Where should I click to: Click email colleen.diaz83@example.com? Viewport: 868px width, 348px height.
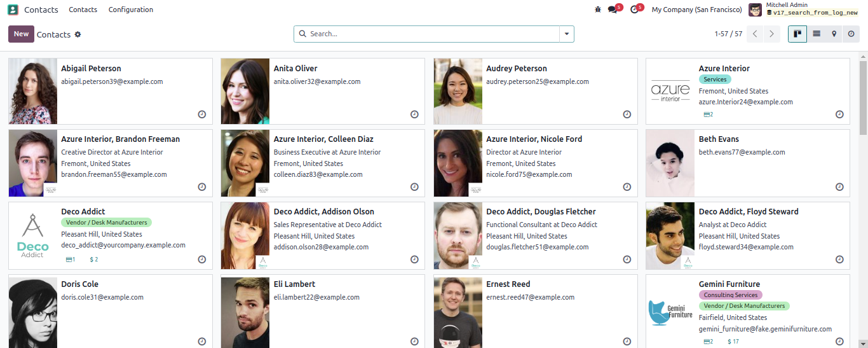(318, 174)
